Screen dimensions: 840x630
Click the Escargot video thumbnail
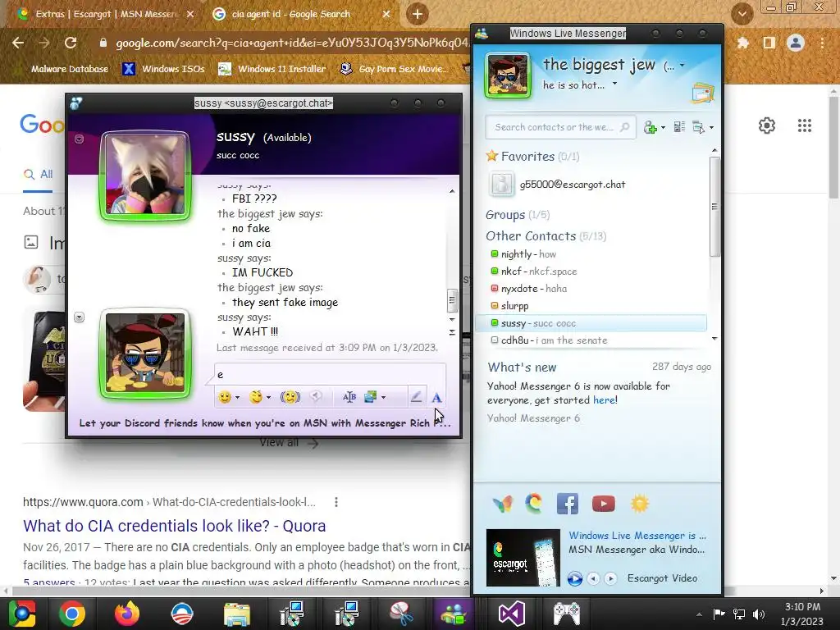[x=523, y=558]
